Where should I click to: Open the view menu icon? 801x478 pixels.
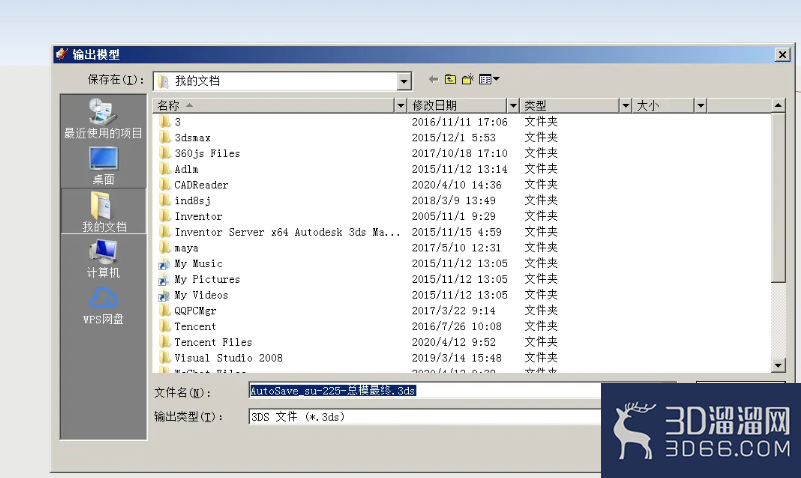pyautogui.click(x=489, y=79)
